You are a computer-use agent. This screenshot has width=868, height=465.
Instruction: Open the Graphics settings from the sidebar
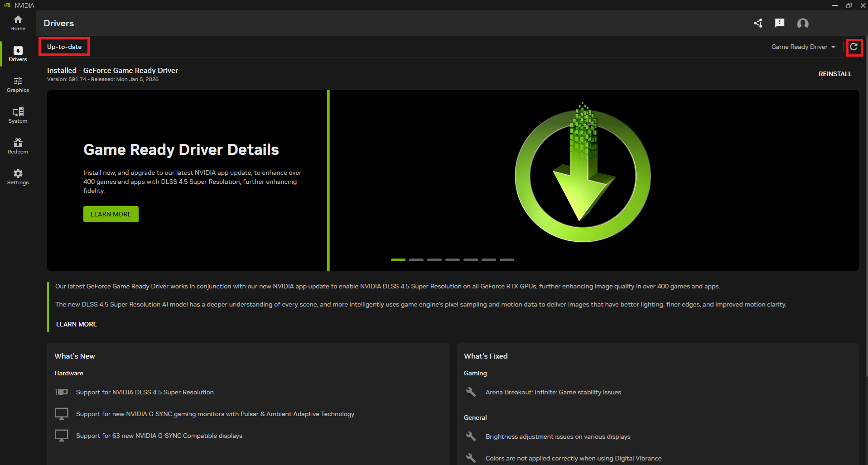(x=18, y=85)
